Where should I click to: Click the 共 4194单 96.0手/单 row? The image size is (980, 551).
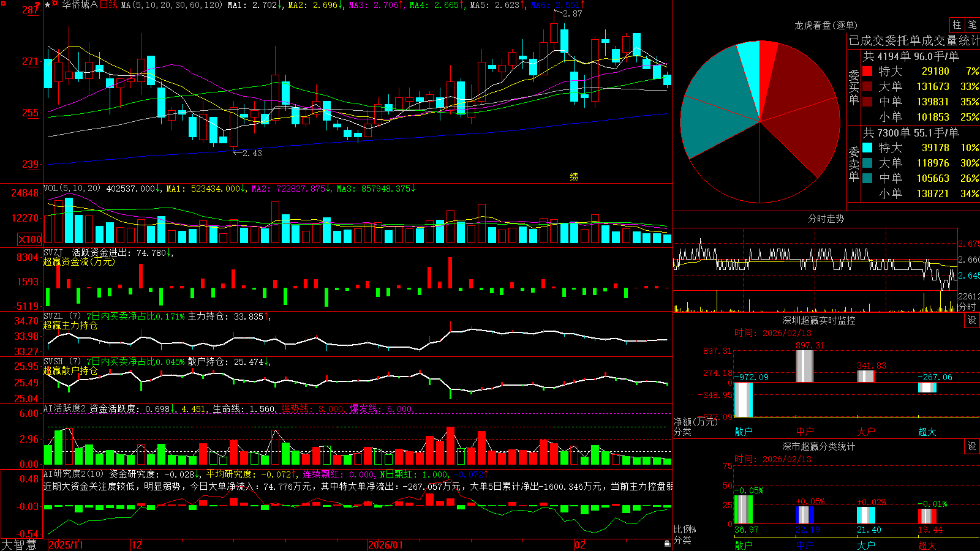pos(911,56)
